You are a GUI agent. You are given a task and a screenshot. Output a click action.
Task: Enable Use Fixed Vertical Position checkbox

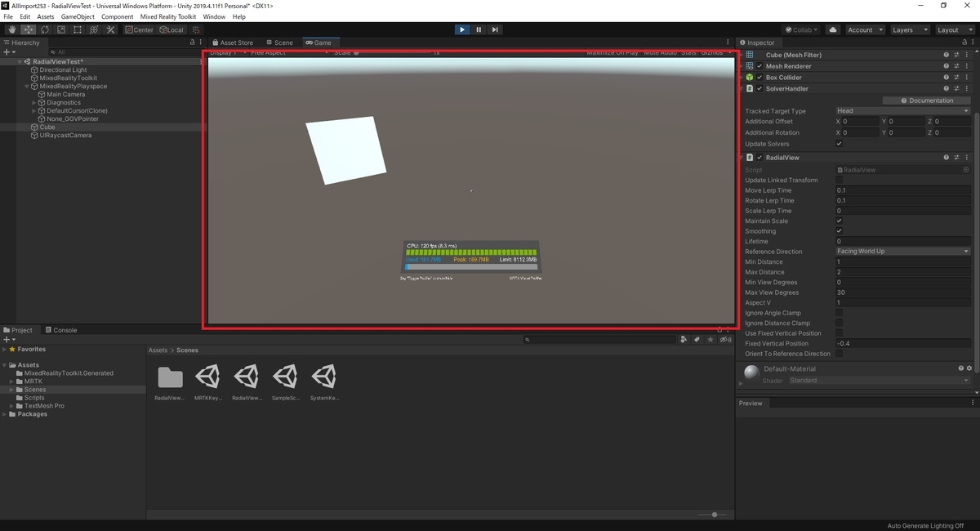pos(839,333)
